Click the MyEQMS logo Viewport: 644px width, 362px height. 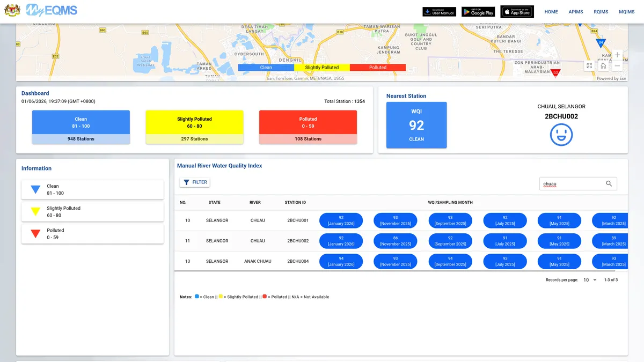pyautogui.click(x=52, y=11)
